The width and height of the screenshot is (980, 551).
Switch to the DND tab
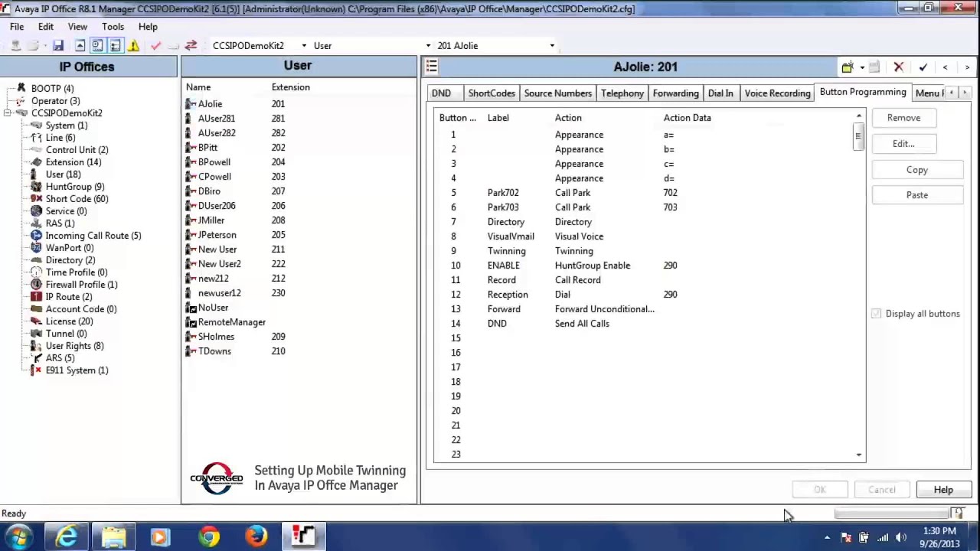coord(441,93)
